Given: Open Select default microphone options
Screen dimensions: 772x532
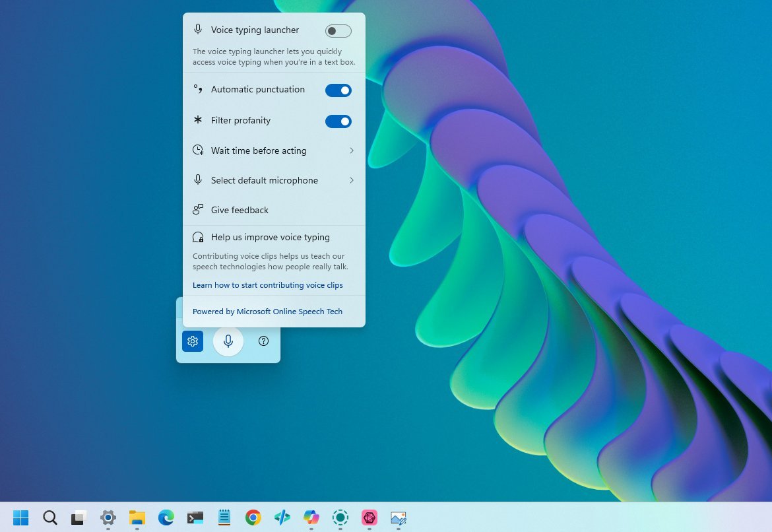Looking at the screenshot, I should (x=274, y=180).
